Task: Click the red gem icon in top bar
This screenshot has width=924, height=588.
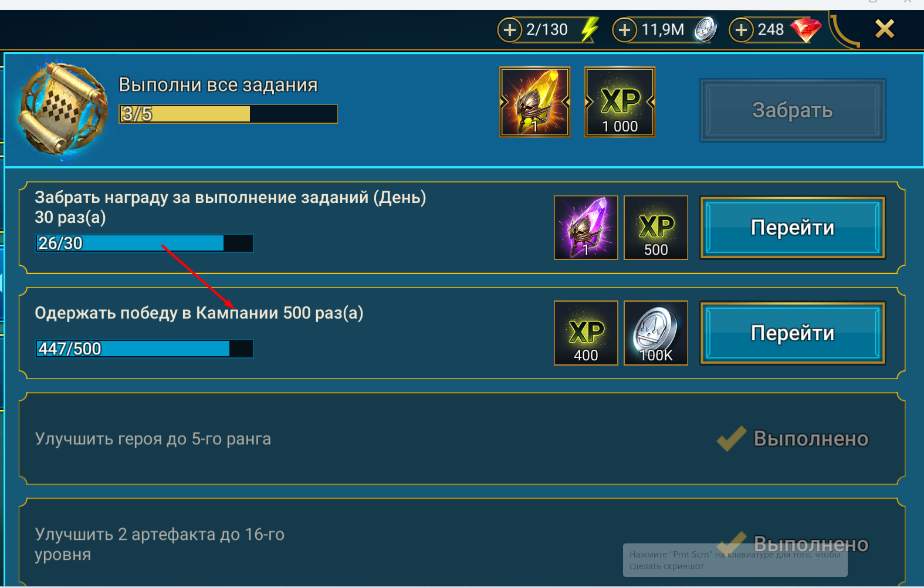Action: tap(806, 29)
